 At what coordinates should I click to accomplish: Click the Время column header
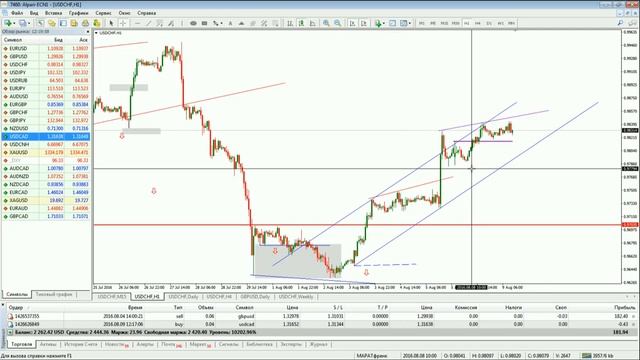point(135,307)
